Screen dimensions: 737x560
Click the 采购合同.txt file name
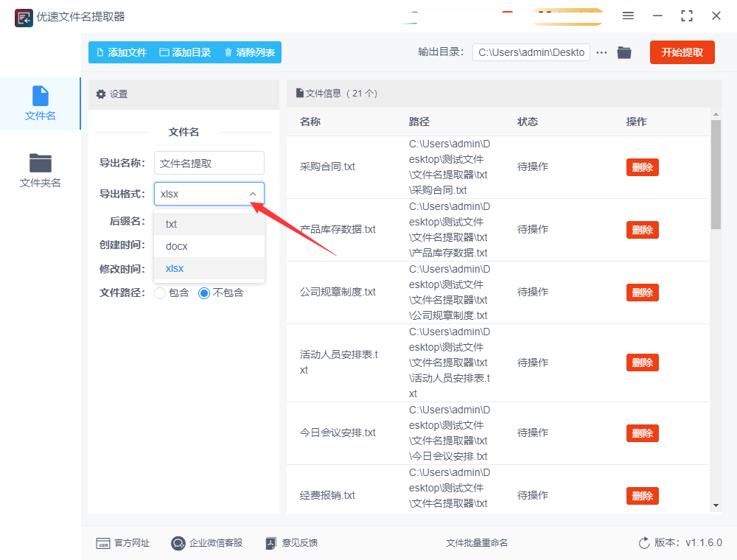(x=327, y=167)
